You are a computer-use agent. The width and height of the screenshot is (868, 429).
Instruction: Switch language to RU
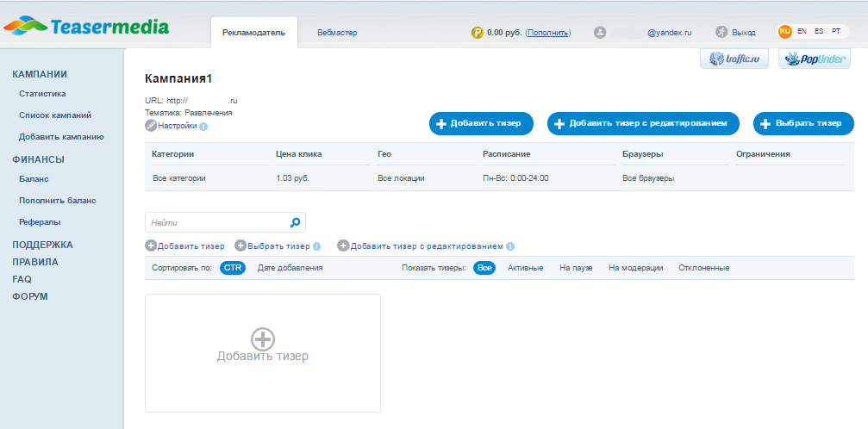pyautogui.click(x=784, y=31)
